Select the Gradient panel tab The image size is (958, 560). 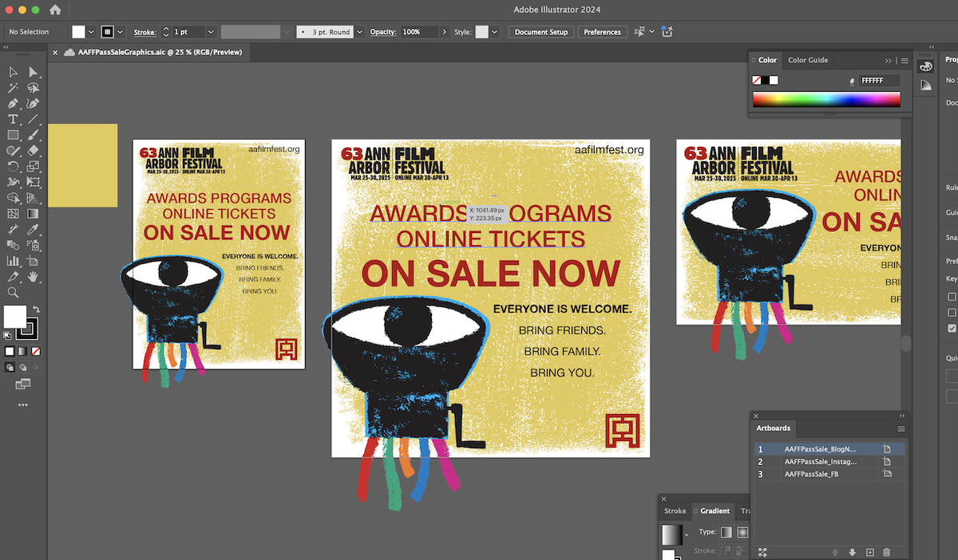711,511
